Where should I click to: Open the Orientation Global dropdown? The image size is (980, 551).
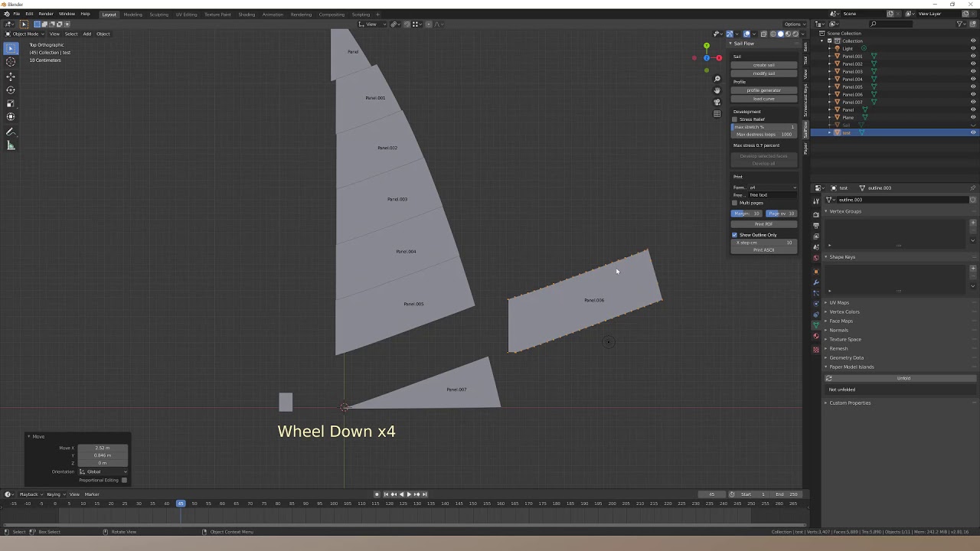coord(103,471)
